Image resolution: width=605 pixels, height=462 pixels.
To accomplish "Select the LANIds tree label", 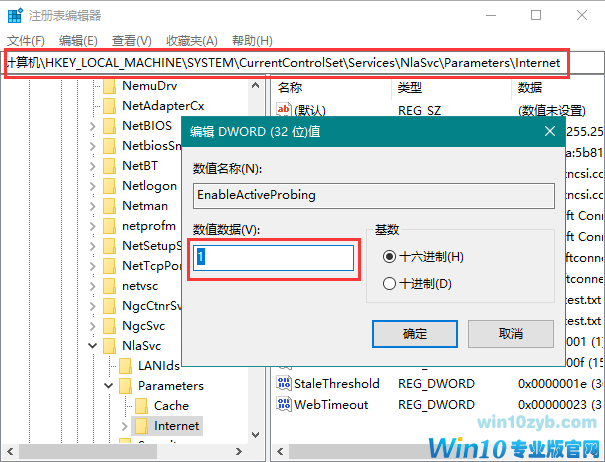I will tap(159, 366).
